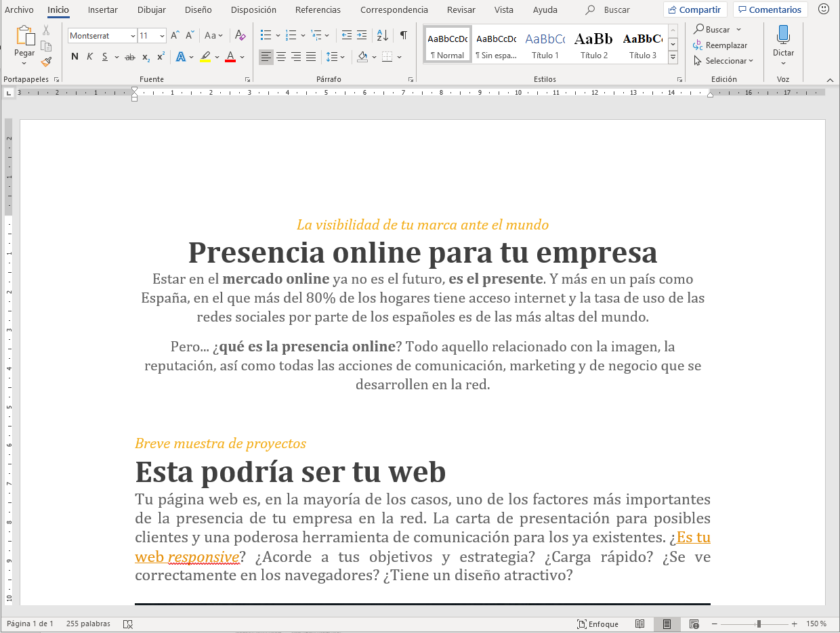Click the Copy icon in Portapapeles
This screenshot has height=633, width=840.
click(x=46, y=46)
